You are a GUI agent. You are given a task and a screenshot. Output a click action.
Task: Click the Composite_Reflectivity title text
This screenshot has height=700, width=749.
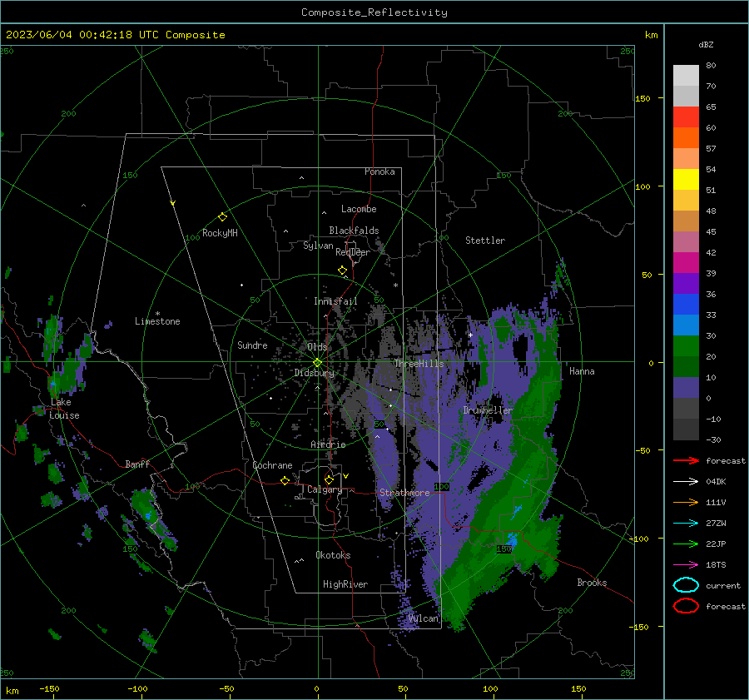tap(374, 12)
